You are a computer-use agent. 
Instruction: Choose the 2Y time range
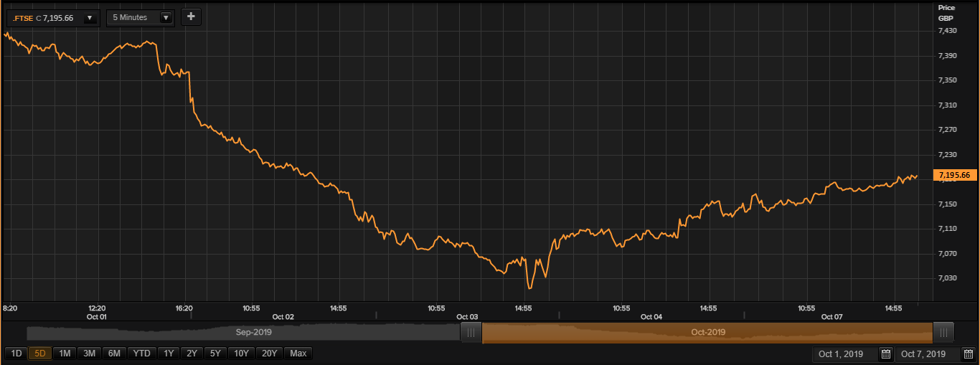(x=192, y=354)
